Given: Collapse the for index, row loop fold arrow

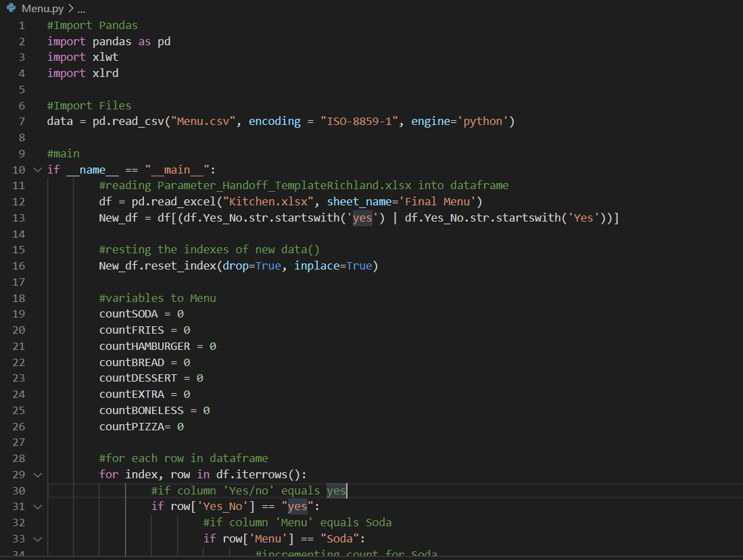Looking at the screenshot, I should pyautogui.click(x=38, y=474).
